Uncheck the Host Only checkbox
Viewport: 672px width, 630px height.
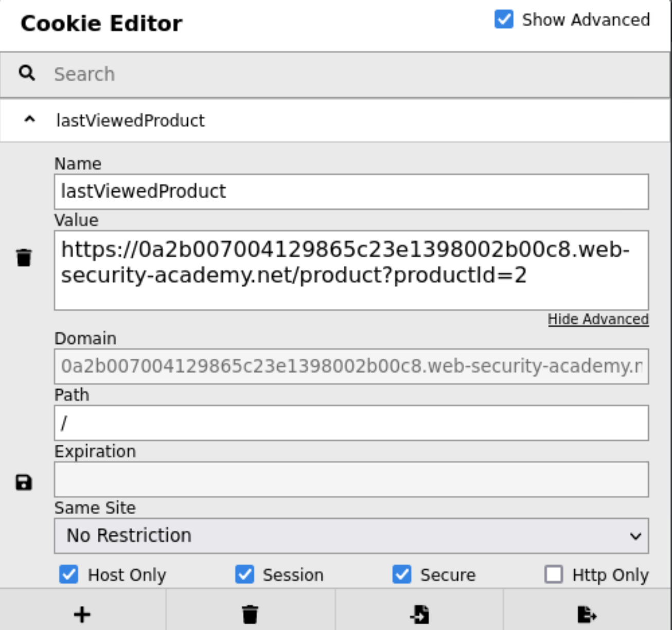(x=68, y=574)
